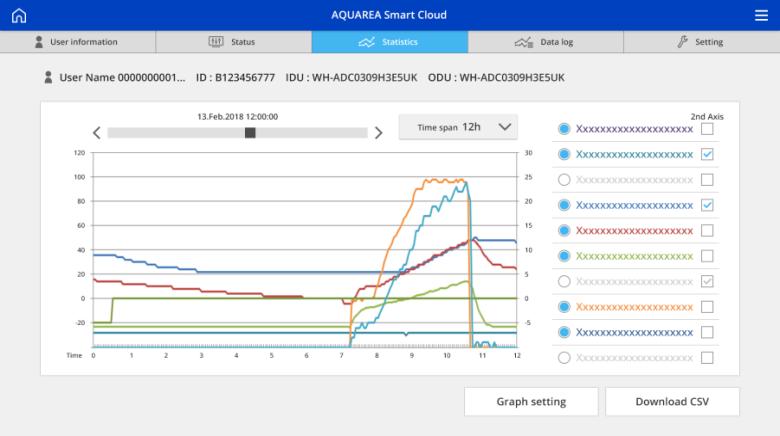The width and height of the screenshot is (780, 436).
Task: Check 2nd Axis box for orange series
Action: pyautogui.click(x=707, y=307)
